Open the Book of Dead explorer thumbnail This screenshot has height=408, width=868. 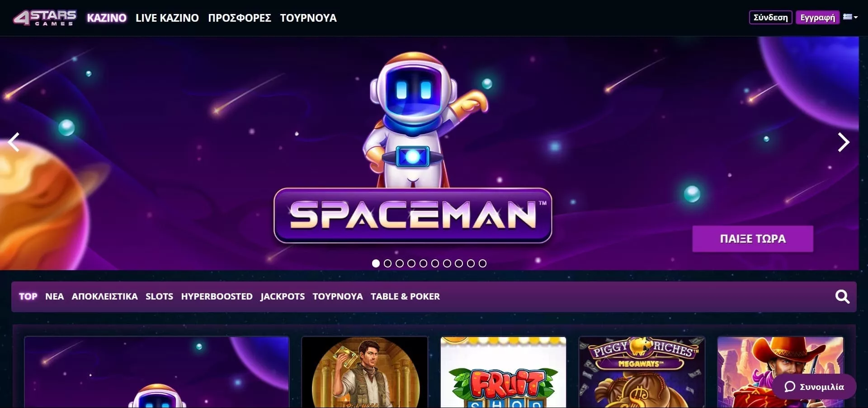(x=365, y=372)
